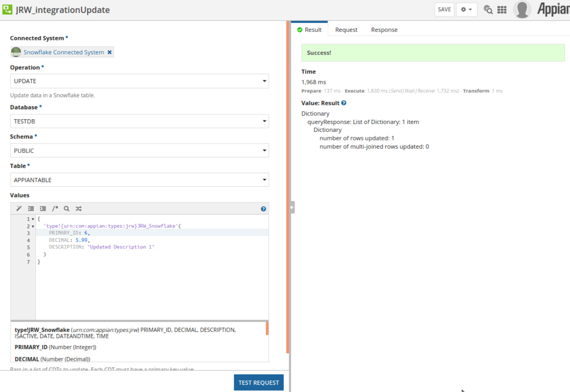Click the Snowflake Connected System icon

click(16, 52)
